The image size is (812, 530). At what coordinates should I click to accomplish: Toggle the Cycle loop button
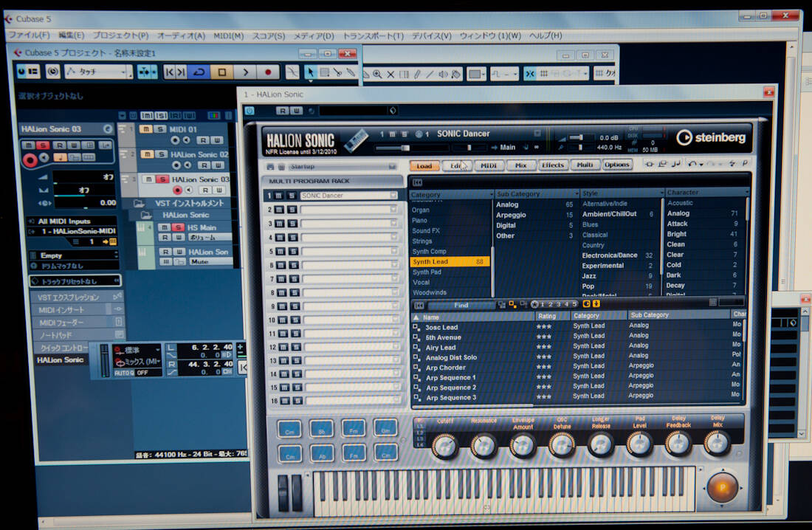click(x=199, y=72)
